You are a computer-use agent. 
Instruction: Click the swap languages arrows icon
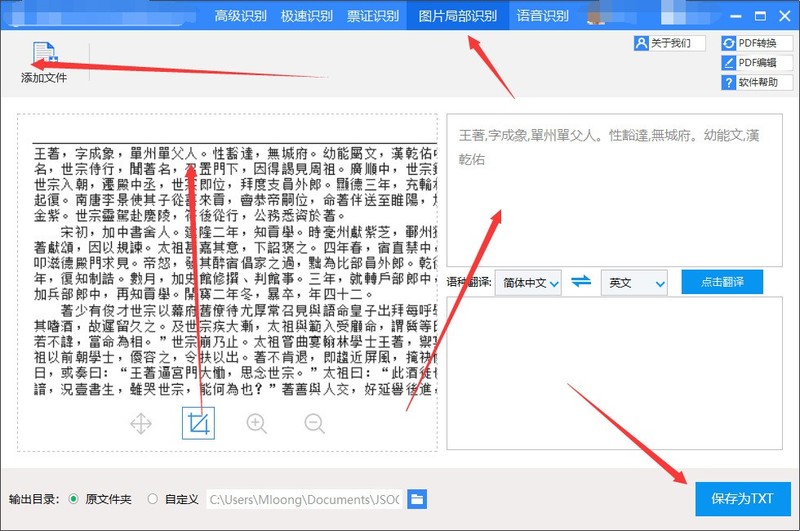(581, 282)
